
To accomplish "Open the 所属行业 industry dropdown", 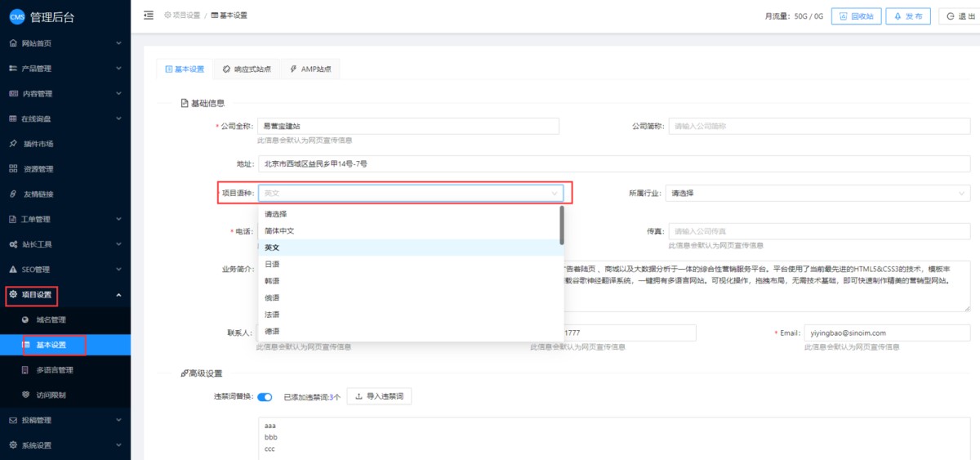I will [817, 194].
